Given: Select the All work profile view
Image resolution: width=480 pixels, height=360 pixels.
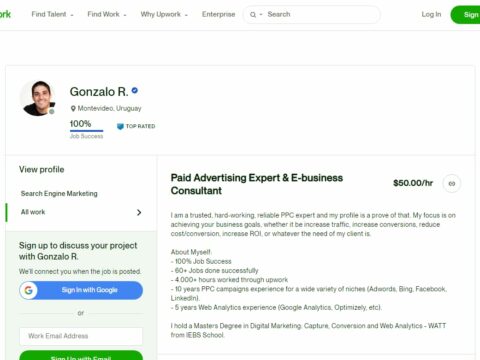Looking at the screenshot, I should (81, 212).
